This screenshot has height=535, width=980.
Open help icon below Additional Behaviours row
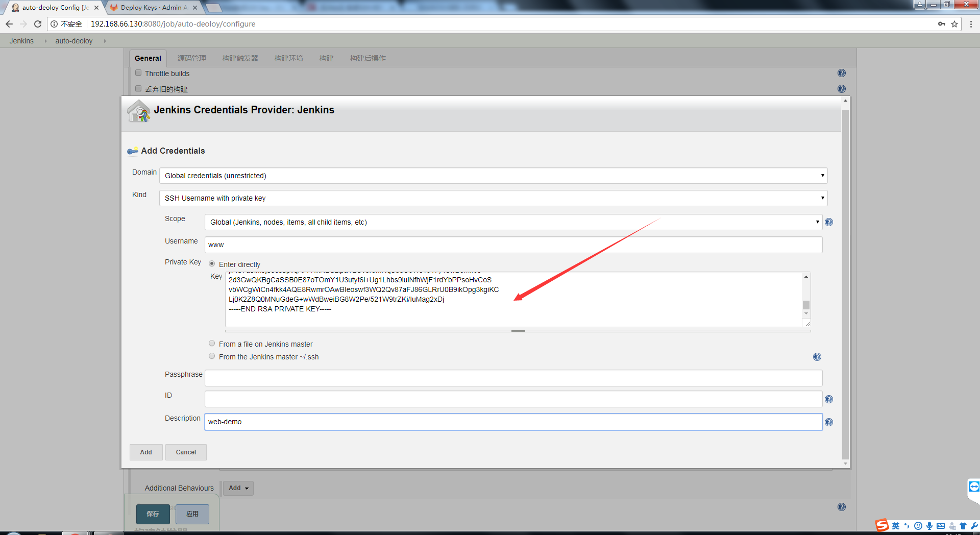click(x=842, y=507)
